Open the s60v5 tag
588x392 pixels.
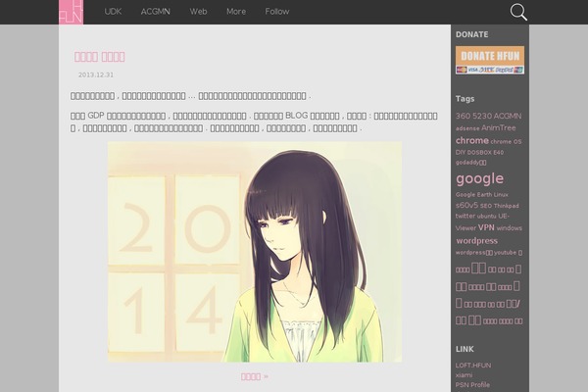point(466,206)
